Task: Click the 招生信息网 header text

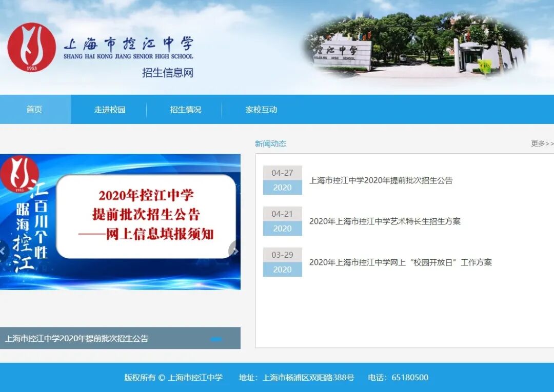Action: coord(167,73)
